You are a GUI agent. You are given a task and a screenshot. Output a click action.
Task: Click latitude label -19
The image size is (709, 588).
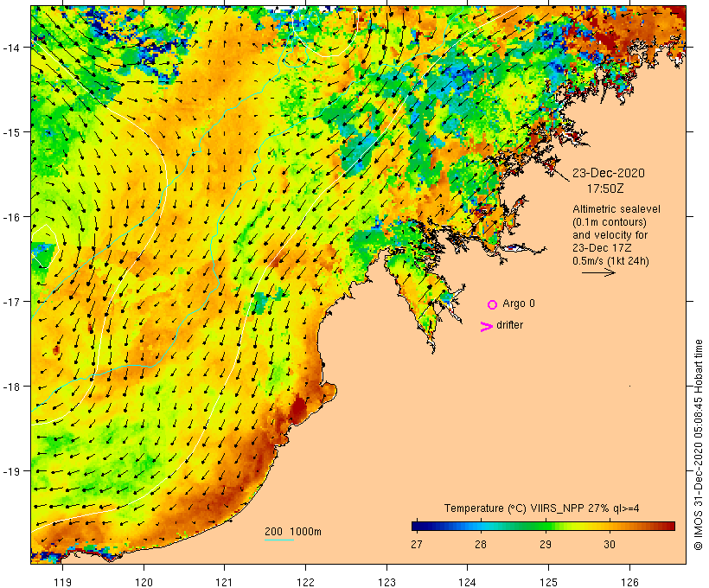click(x=11, y=471)
